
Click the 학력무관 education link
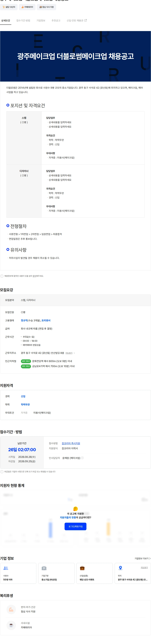(x=25, y=405)
